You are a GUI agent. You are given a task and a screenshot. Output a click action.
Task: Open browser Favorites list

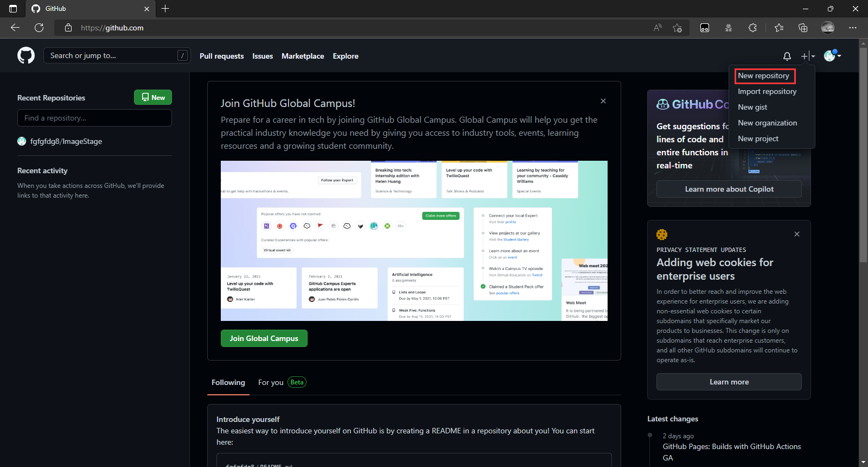point(779,28)
